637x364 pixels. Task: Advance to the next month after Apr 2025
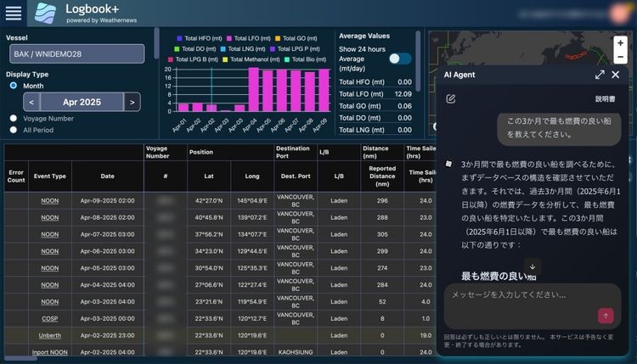132,102
